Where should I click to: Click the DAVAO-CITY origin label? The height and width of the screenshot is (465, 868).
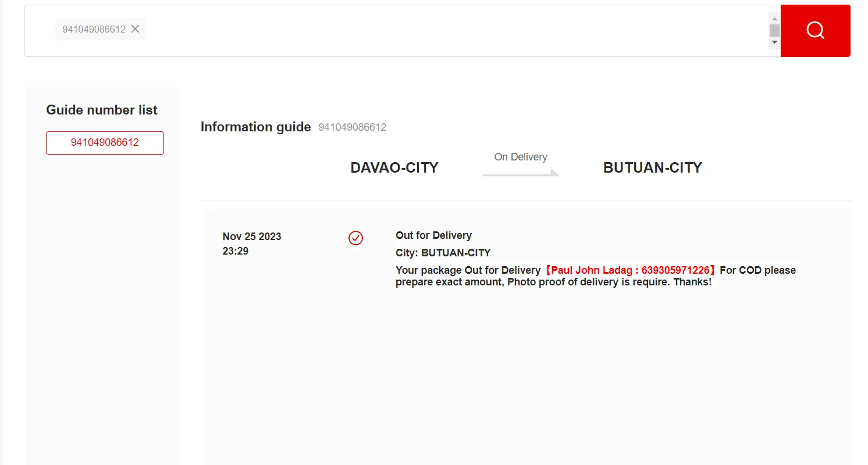[x=394, y=168]
